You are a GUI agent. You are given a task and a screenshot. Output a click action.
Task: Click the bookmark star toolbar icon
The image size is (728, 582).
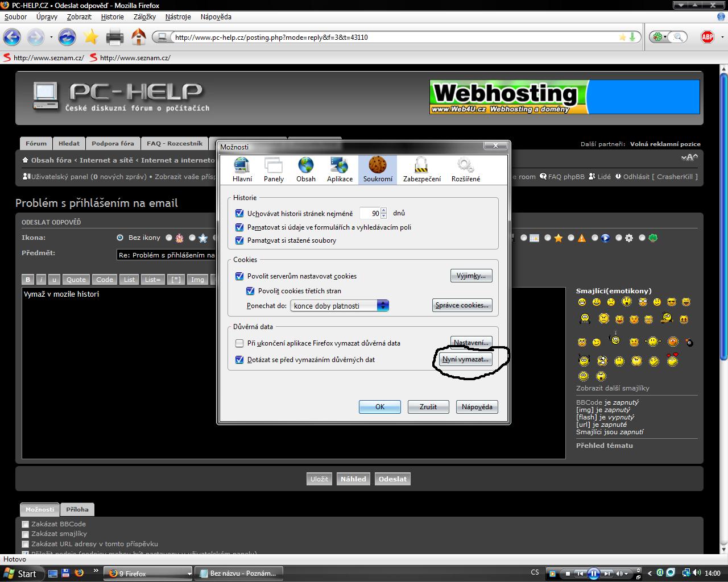tap(91, 38)
